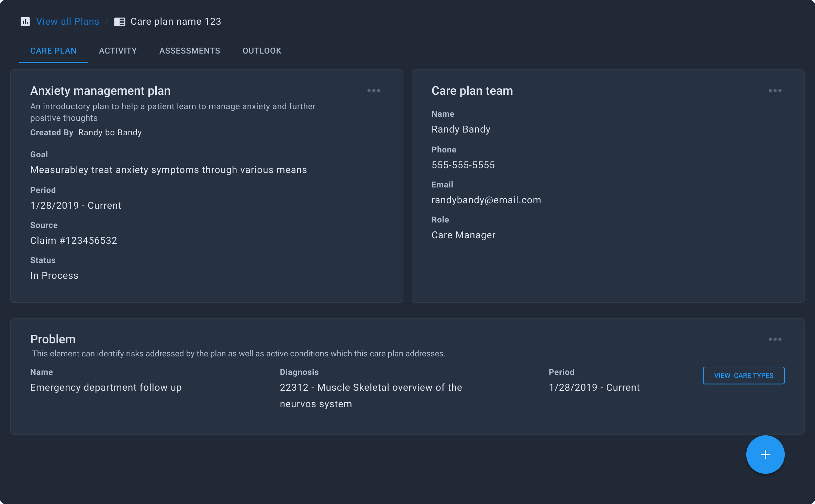Go to View all Plans link
Viewport: 815px width, 504px height.
(x=67, y=22)
